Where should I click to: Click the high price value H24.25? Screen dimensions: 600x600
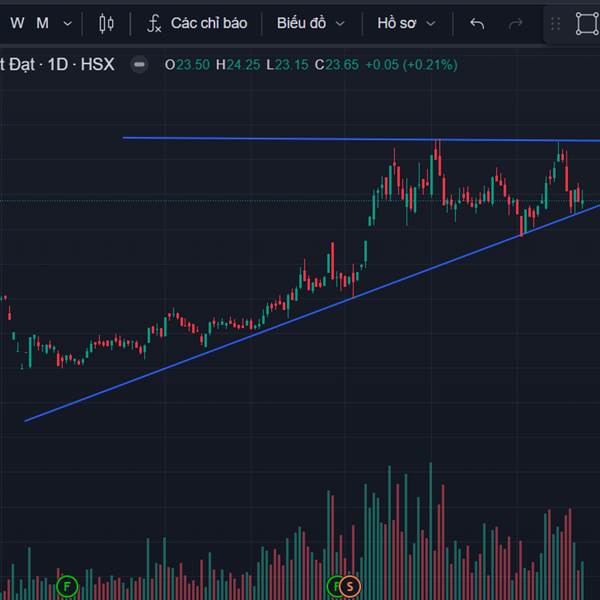pos(238,65)
